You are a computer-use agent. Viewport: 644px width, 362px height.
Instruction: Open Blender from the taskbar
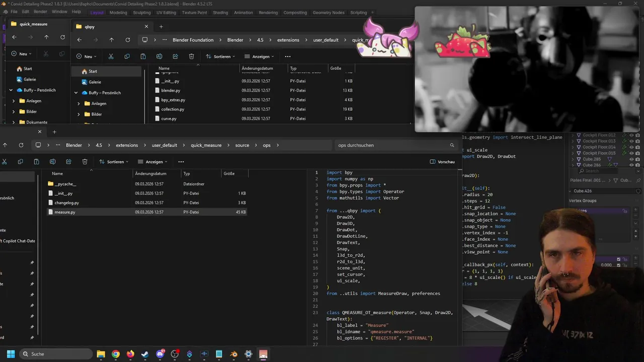pos(233,354)
